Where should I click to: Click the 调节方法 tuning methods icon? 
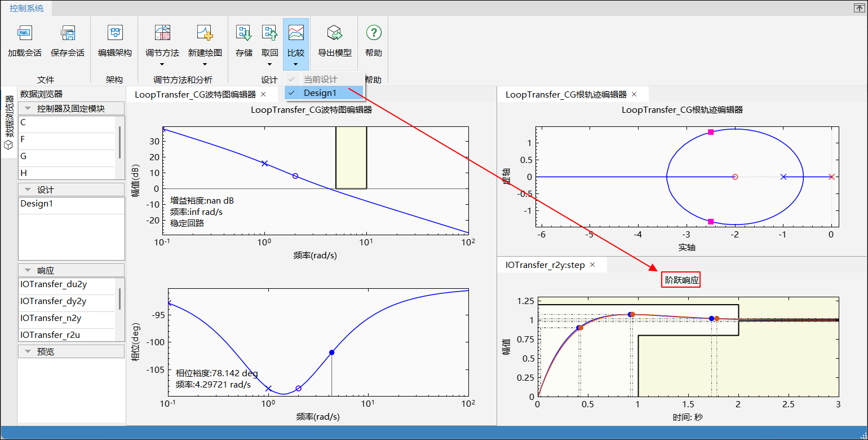(x=162, y=33)
